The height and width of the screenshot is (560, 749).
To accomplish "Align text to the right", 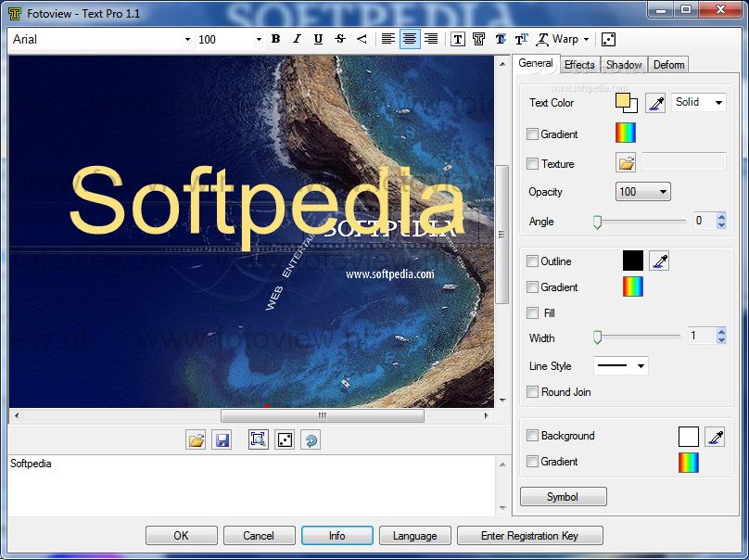I will (x=431, y=39).
